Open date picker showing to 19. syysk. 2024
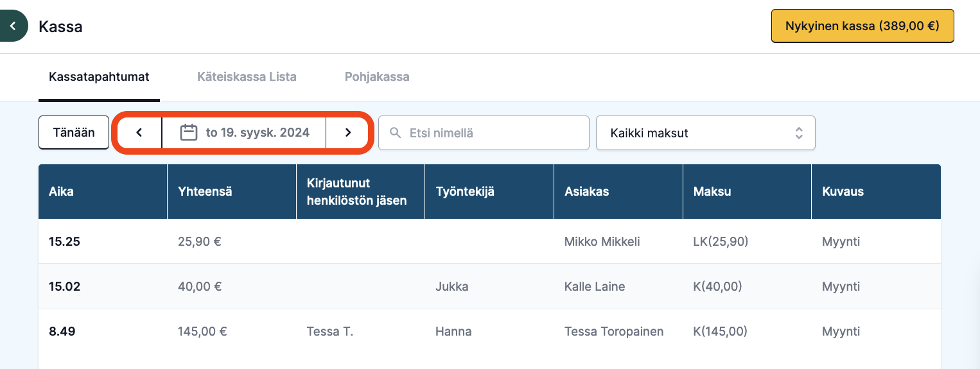 click(244, 133)
